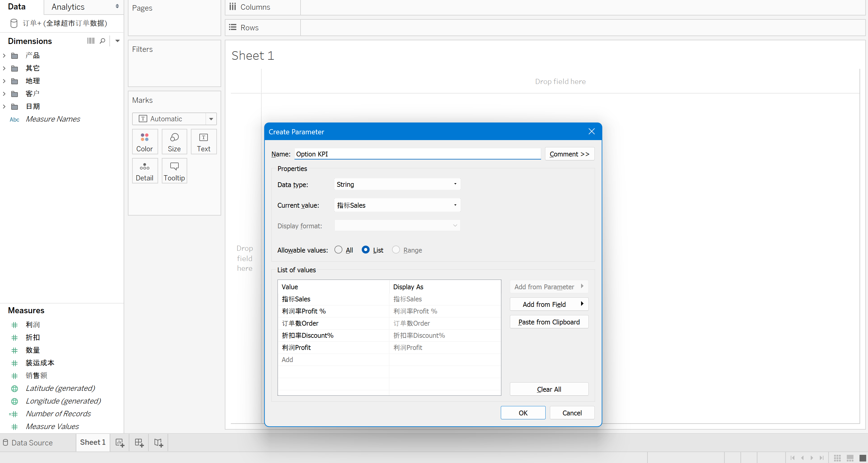Click the Add from Field button
The height and width of the screenshot is (463, 868).
tap(549, 304)
